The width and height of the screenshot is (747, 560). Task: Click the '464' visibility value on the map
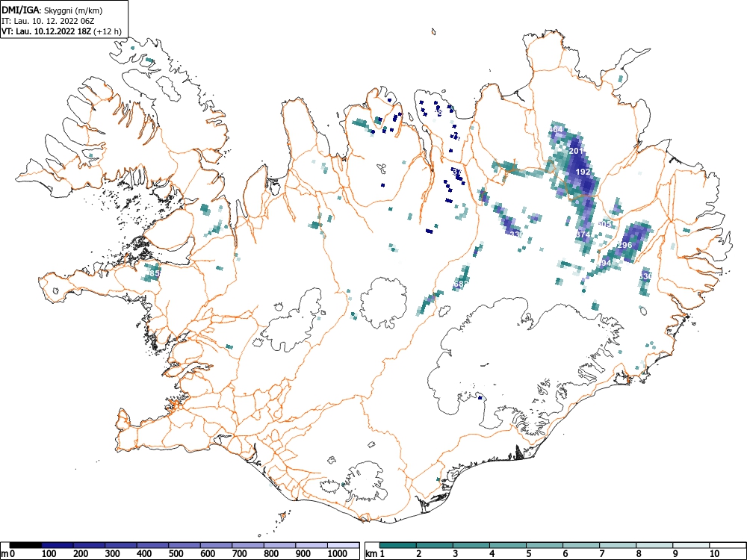point(556,129)
